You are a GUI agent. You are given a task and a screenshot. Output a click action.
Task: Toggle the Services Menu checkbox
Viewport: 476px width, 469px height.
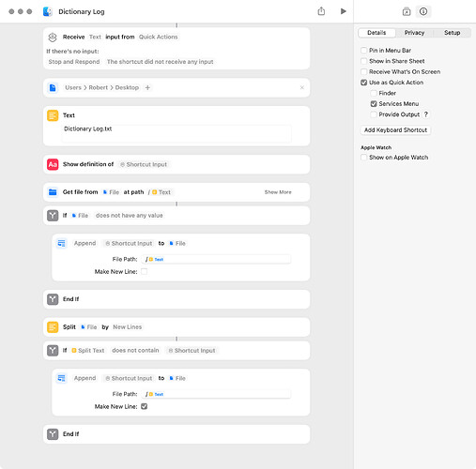pyautogui.click(x=374, y=104)
